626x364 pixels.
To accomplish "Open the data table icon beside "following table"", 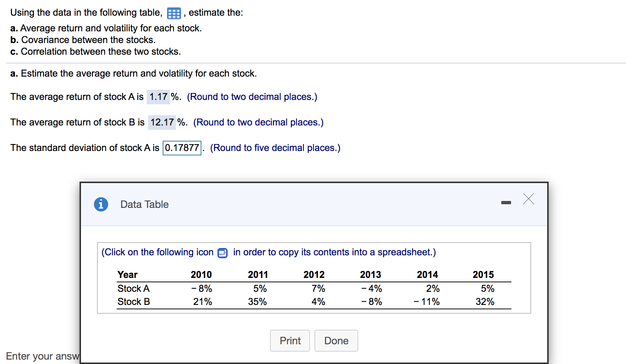I will [x=174, y=12].
